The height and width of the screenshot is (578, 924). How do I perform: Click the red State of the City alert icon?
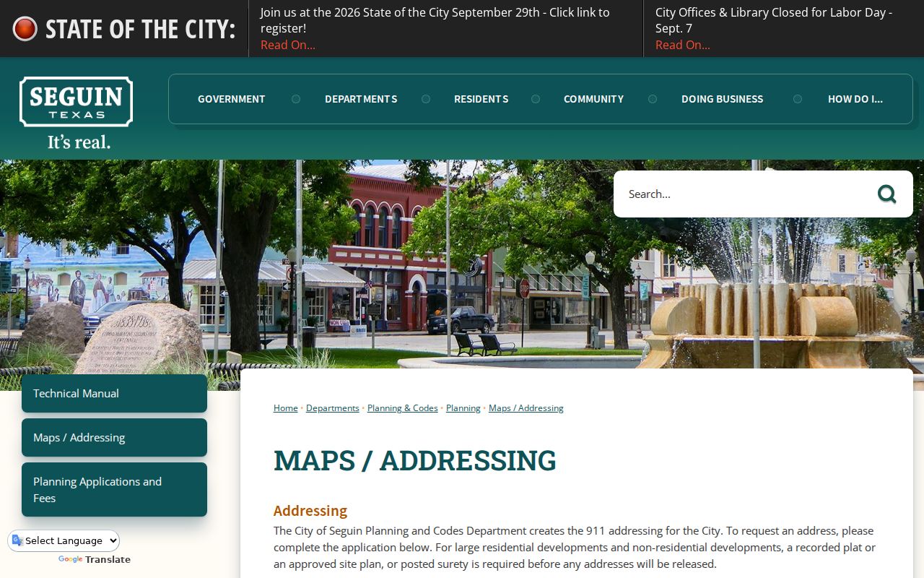tap(25, 29)
